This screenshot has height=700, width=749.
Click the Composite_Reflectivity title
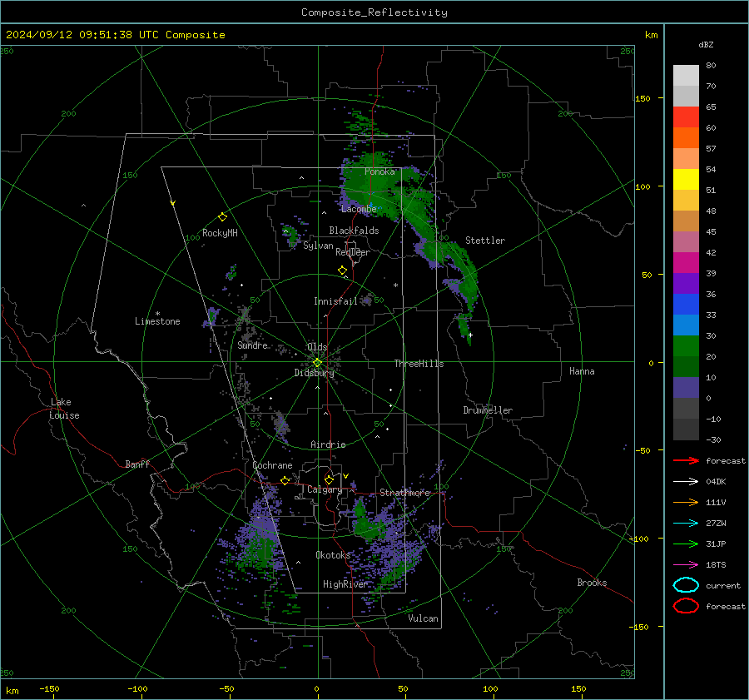[374, 12]
